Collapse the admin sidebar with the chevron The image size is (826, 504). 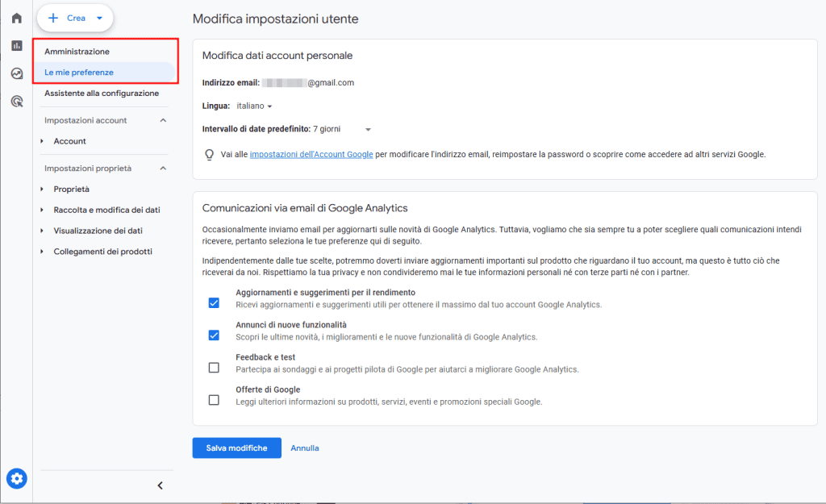tap(161, 485)
